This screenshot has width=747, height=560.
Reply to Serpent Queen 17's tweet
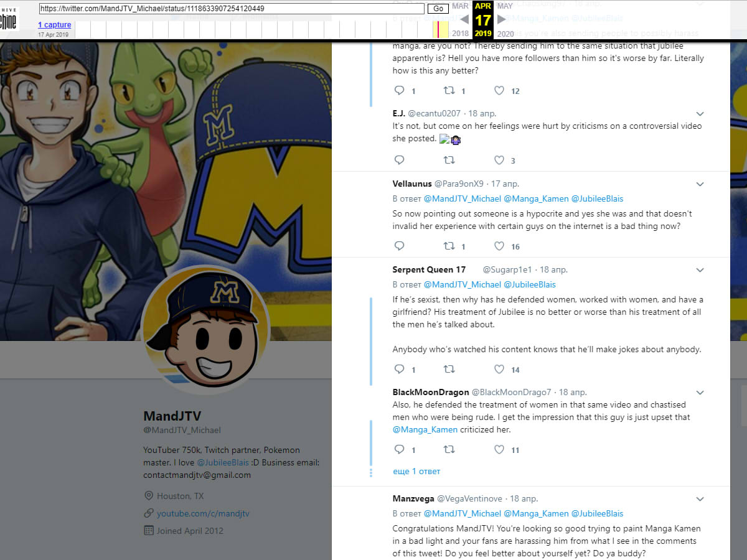[x=400, y=370]
